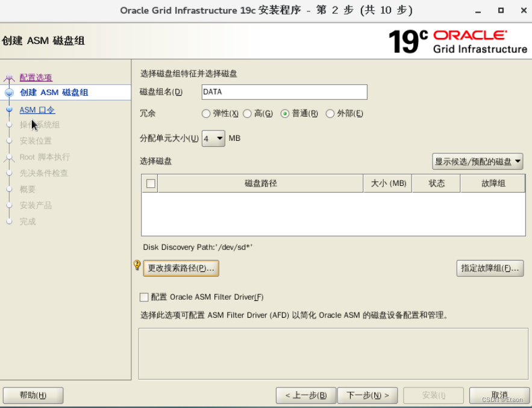Click the 故障组 column header
The width and height of the screenshot is (532, 408).
[493, 184]
